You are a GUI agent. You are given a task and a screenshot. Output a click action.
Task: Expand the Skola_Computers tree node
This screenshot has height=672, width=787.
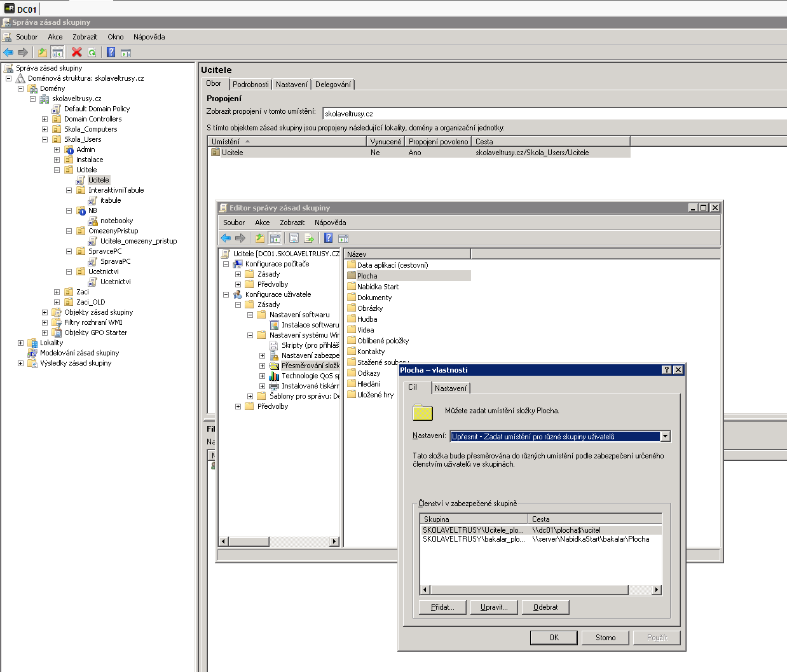point(44,129)
